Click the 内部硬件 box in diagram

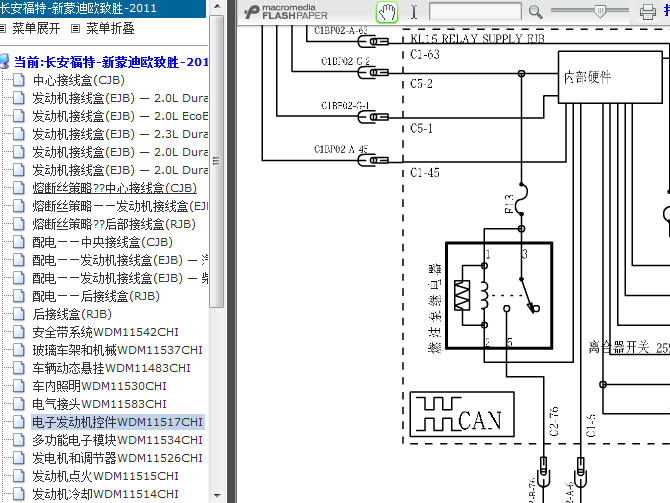pyautogui.click(x=611, y=77)
